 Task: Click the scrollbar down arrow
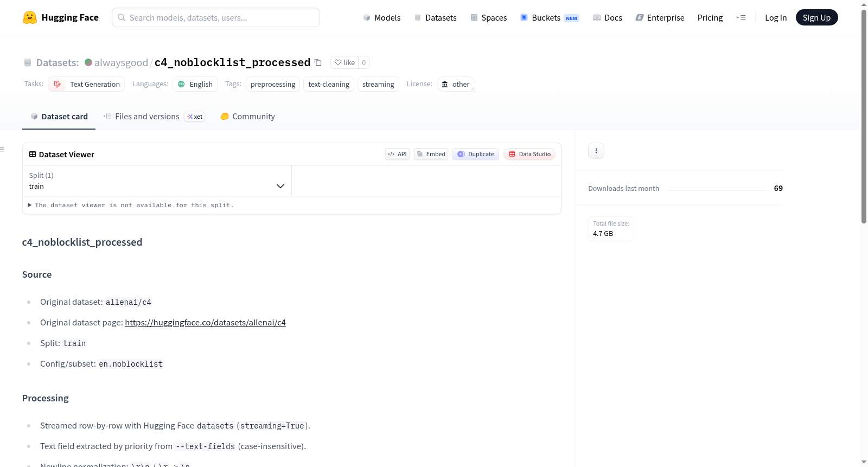(864, 462)
